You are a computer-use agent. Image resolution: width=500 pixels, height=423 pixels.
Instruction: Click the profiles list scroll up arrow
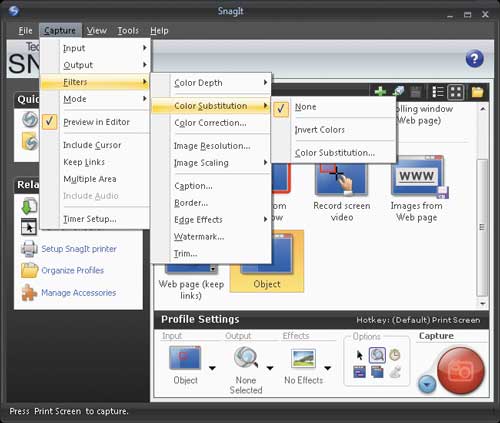[483, 109]
